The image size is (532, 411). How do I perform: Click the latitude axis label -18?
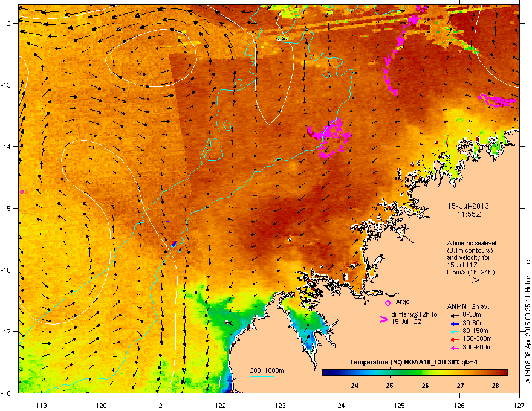coord(6,393)
